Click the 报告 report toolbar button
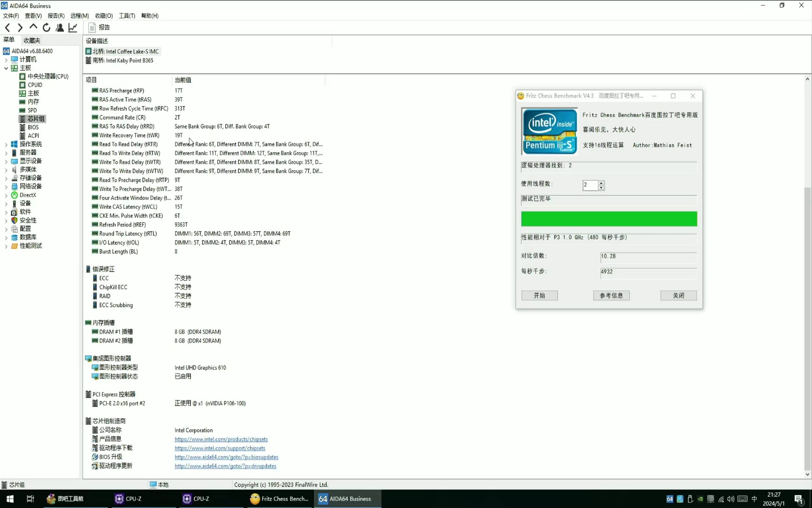 99,28
